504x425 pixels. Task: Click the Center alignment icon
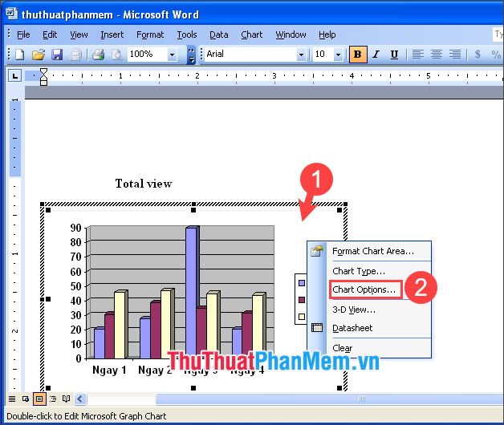click(x=437, y=55)
